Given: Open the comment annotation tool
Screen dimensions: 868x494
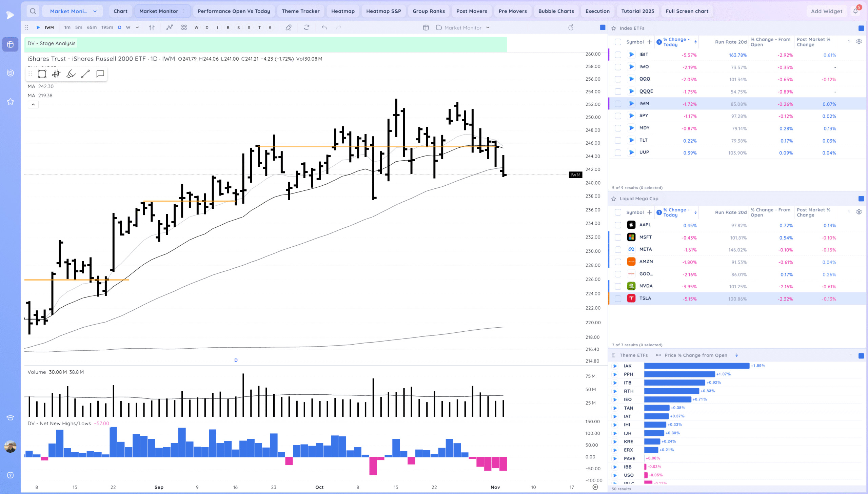Looking at the screenshot, I should pos(100,74).
